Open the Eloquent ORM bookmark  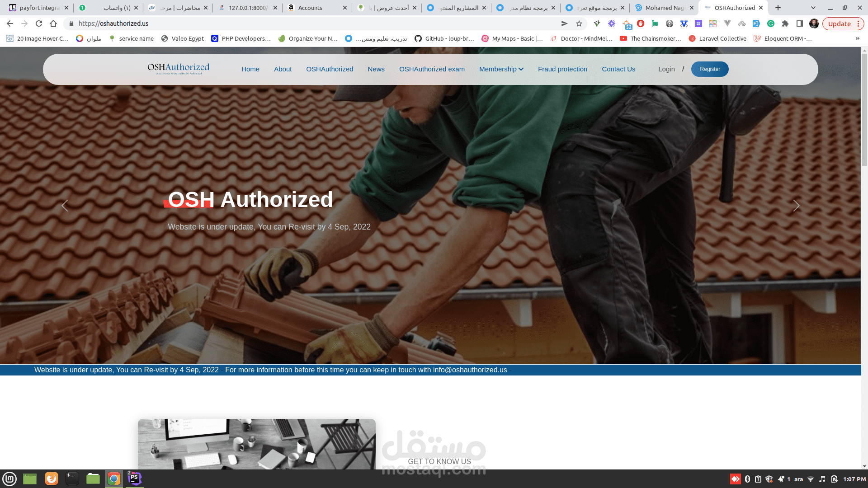click(783, 38)
